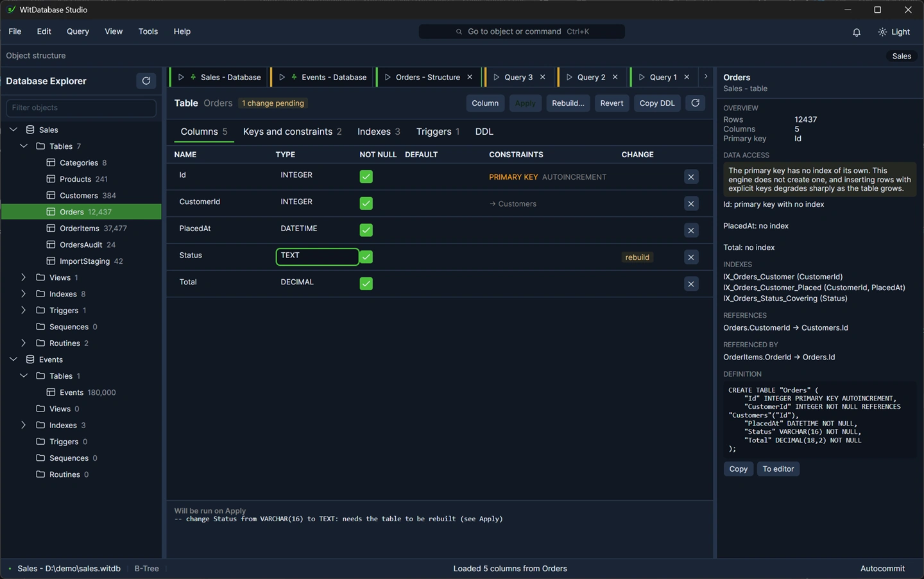Screen dimensions: 924x579
Task: Collapse the Events database node
Action: (x=13, y=359)
